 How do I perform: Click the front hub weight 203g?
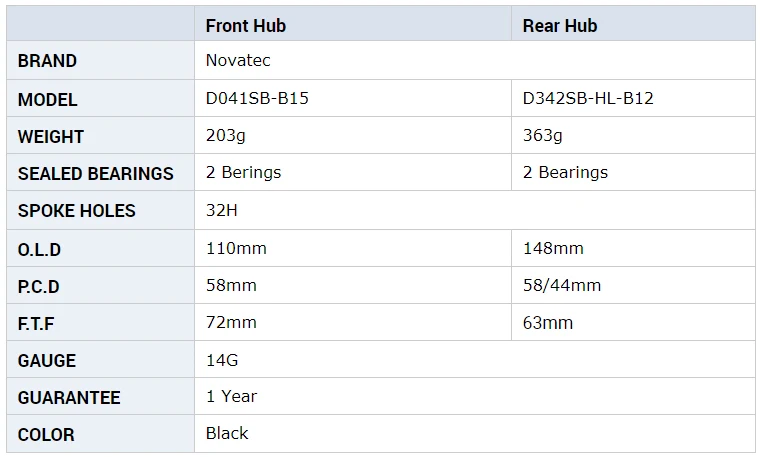click(x=226, y=136)
